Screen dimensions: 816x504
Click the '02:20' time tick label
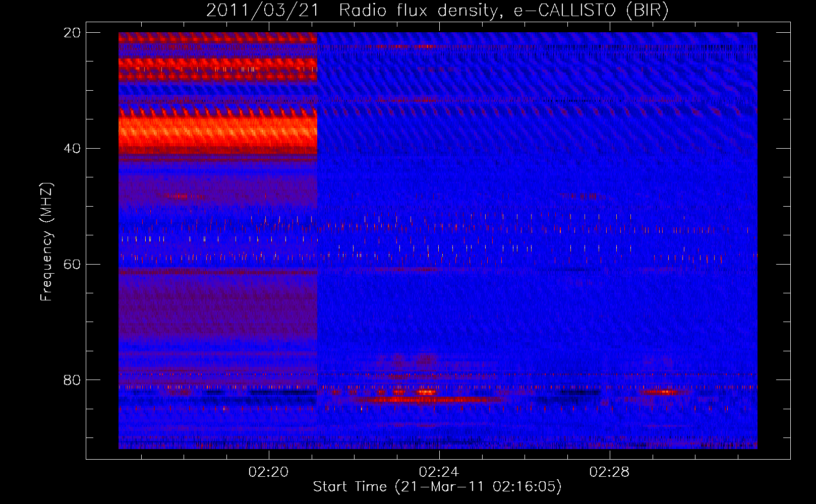268,472
